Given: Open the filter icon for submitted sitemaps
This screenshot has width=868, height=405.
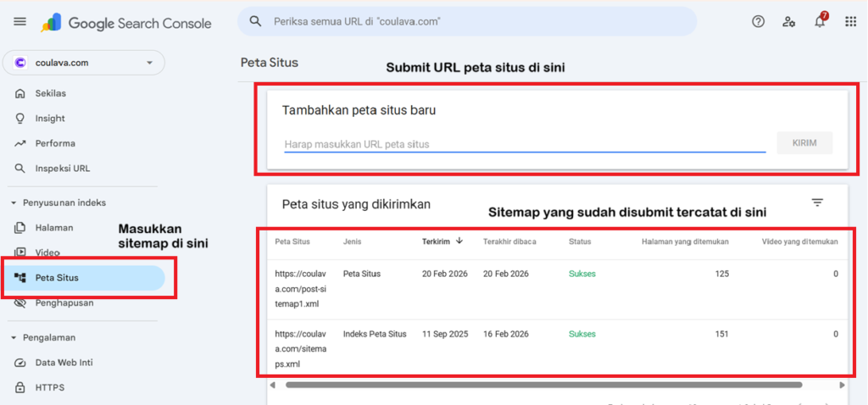Looking at the screenshot, I should pyautogui.click(x=817, y=202).
